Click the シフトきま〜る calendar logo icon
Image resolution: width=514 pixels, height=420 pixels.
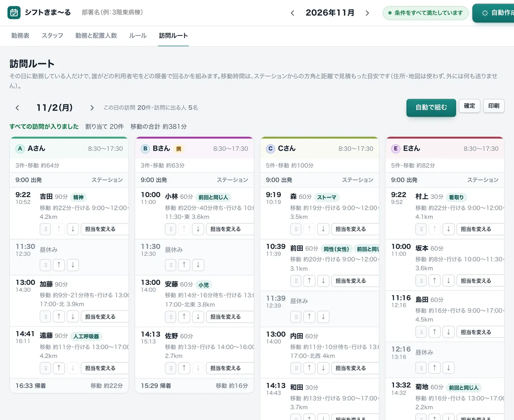(14, 12)
